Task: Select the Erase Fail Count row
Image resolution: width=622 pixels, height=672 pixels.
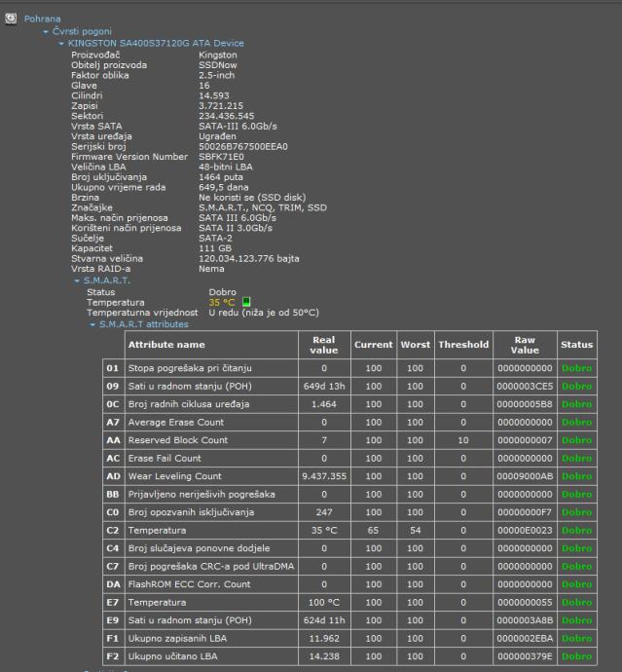Action: click(x=165, y=459)
